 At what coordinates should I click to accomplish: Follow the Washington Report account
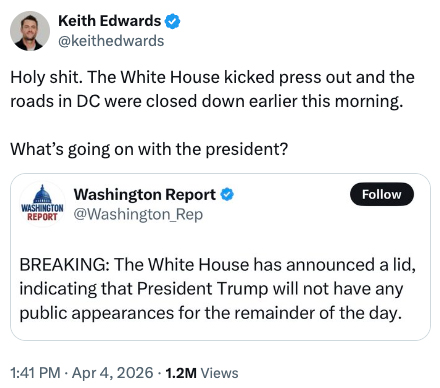tap(382, 194)
